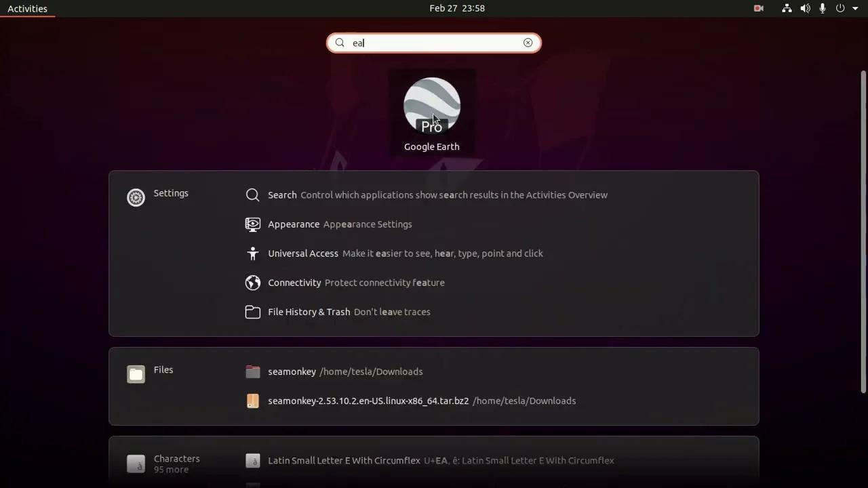Click the Google Earth label under the icon
868x488 pixels.
[x=432, y=147]
